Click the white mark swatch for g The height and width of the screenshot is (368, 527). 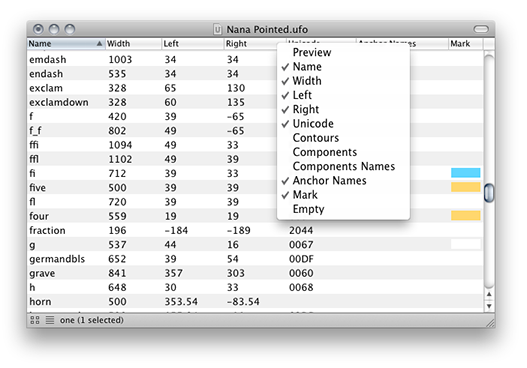[x=465, y=244]
